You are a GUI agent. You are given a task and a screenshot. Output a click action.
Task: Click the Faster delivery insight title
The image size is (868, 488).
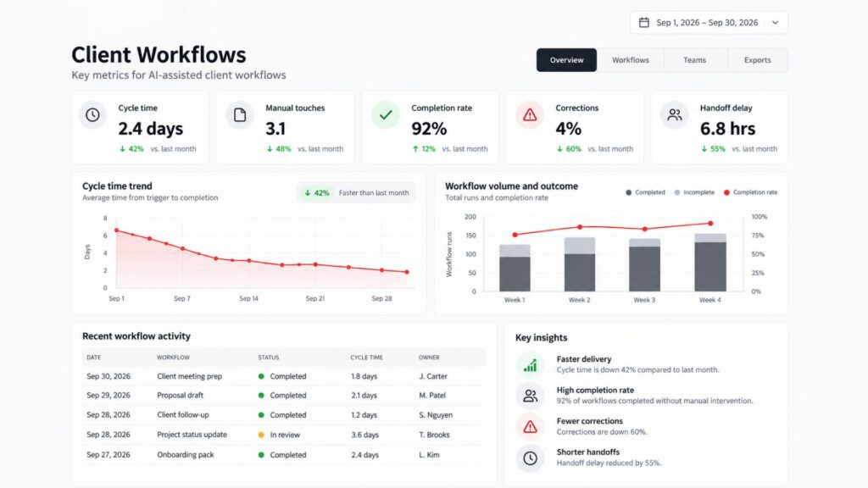584,359
